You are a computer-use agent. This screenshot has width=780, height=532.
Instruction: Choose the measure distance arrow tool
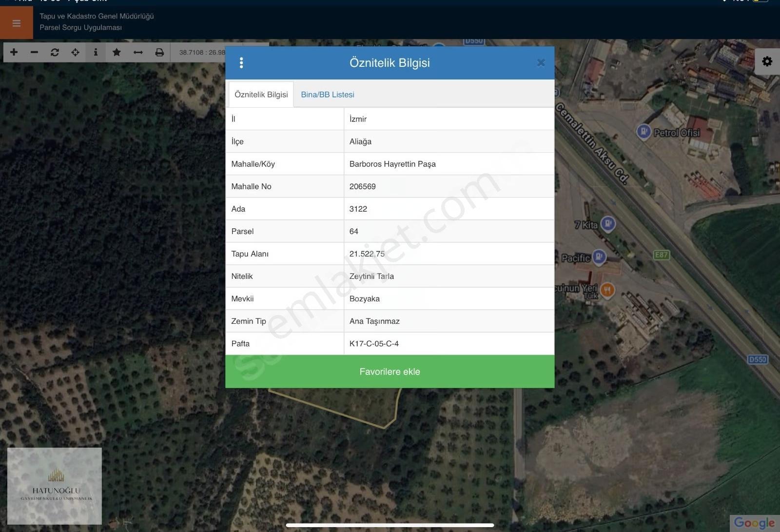pos(138,52)
